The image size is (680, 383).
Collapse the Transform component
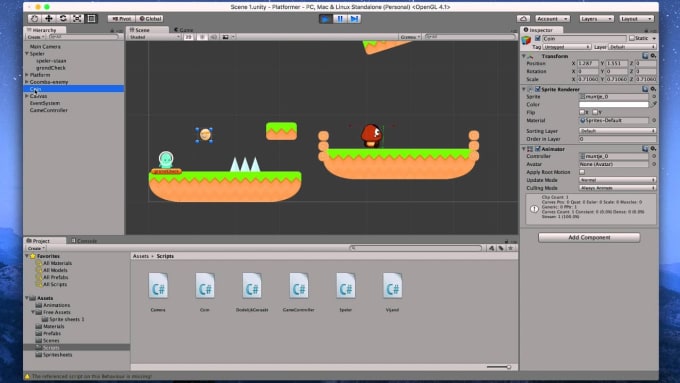click(523, 56)
